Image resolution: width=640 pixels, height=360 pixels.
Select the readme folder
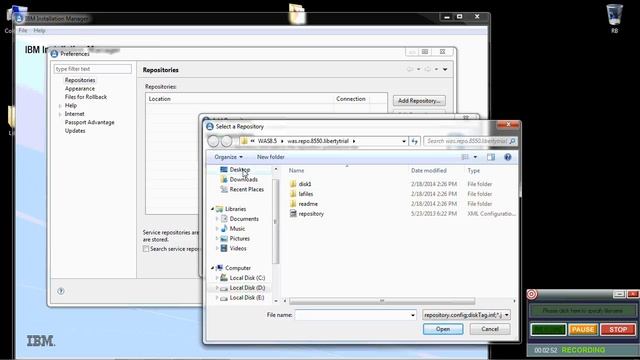pyautogui.click(x=308, y=204)
